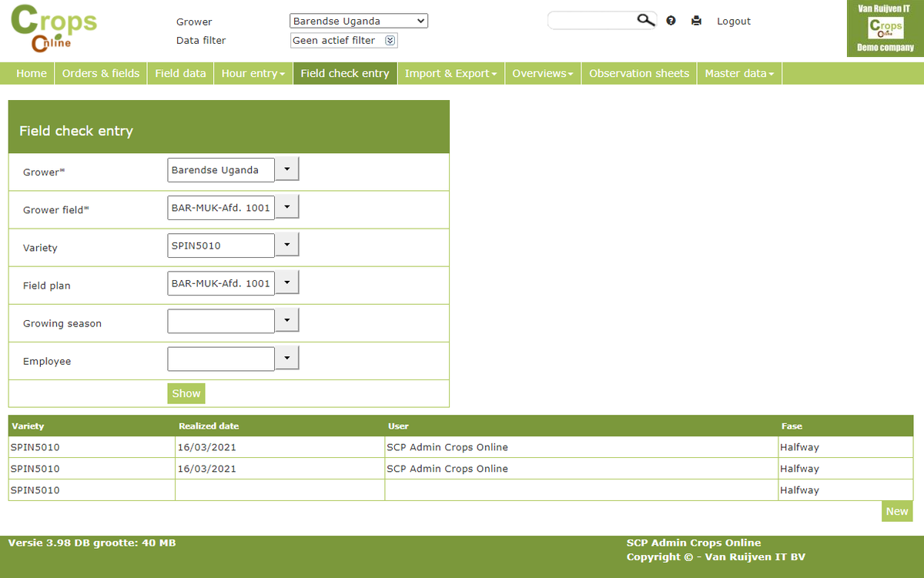
Task: Open the Field plan dropdown arrow
Action: pyautogui.click(x=287, y=282)
